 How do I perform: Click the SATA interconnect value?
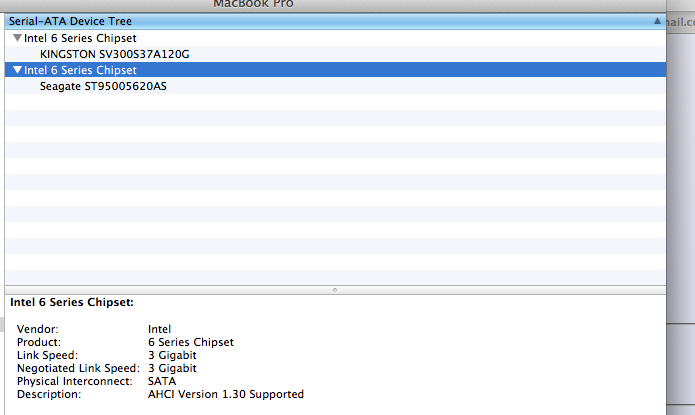(x=162, y=381)
